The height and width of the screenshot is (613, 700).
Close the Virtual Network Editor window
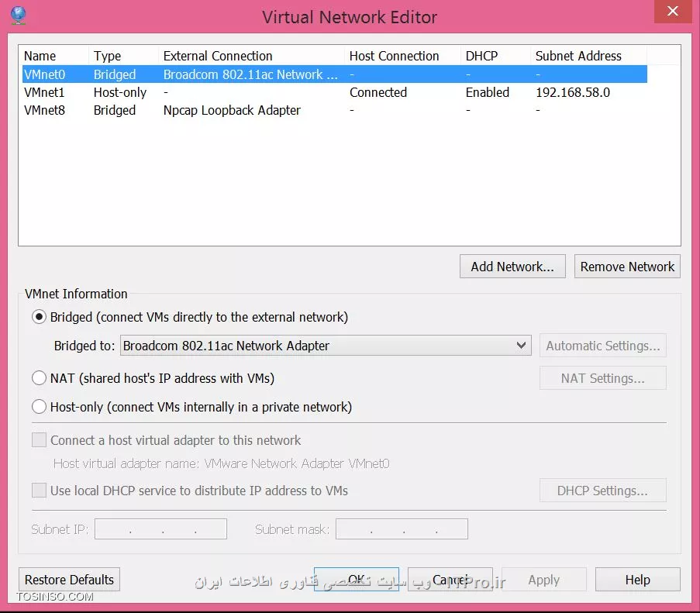click(673, 11)
